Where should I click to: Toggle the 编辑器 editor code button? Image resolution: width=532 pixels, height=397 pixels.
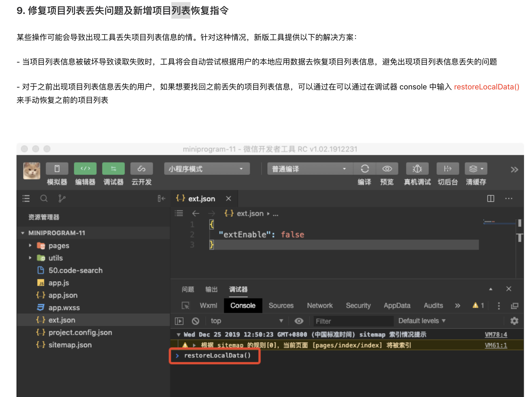point(85,169)
